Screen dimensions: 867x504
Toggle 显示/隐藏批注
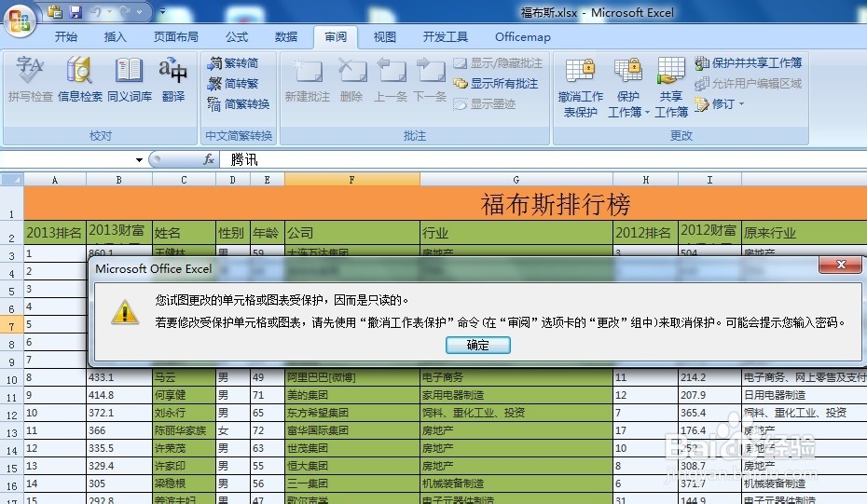pyautogui.click(x=498, y=63)
